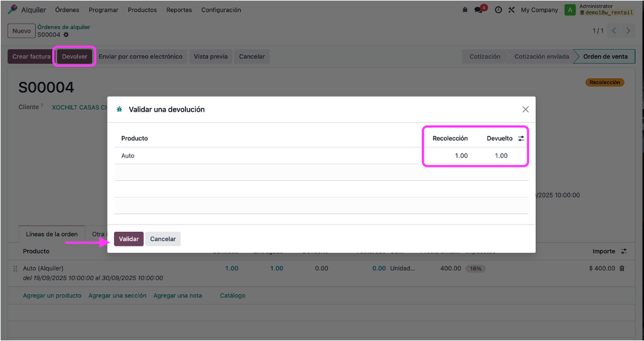Screen dimensions: 644x341
Task: Click the Importe column header
Action: tap(604, 251)
